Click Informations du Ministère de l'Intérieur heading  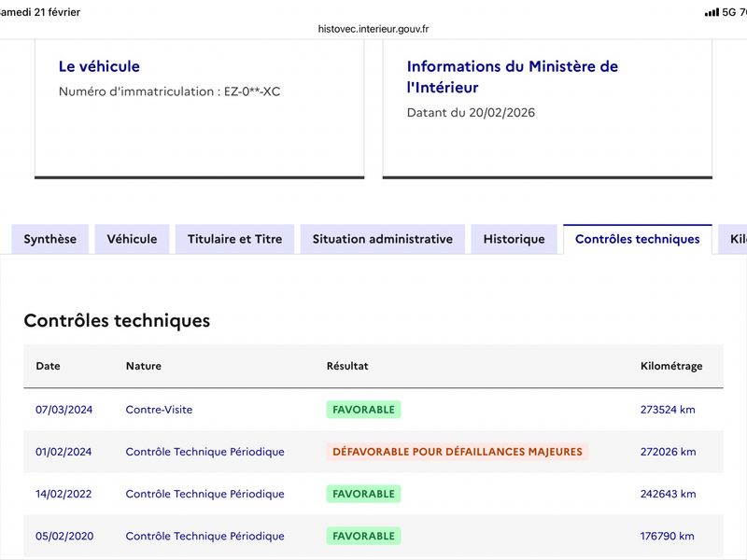point(513,77)
